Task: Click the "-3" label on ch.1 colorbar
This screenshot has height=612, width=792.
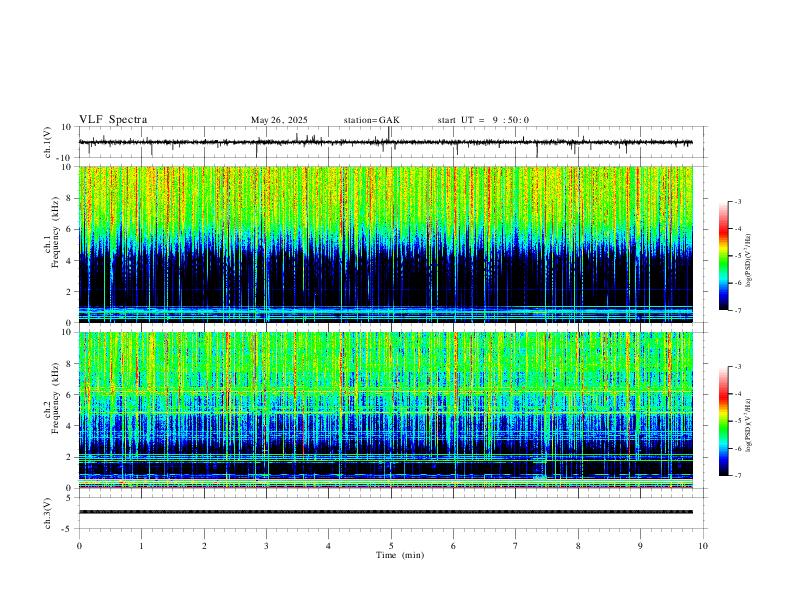Action: (x=738, y=201)
